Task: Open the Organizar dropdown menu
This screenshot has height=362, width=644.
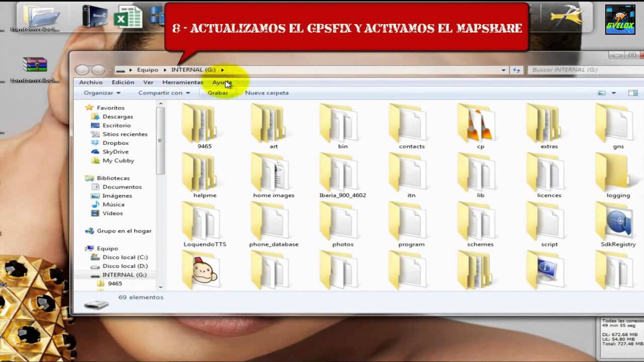Action: pos(102,93)
